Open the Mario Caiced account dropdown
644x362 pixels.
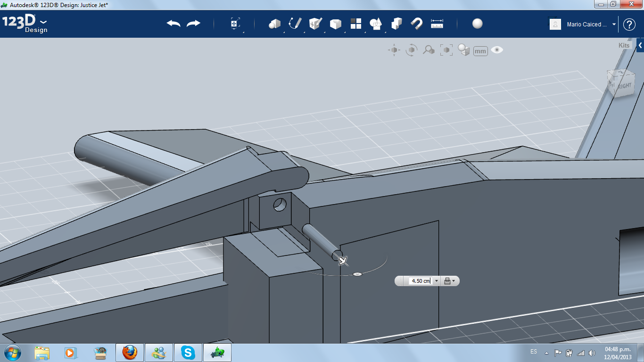coord(614,25)
